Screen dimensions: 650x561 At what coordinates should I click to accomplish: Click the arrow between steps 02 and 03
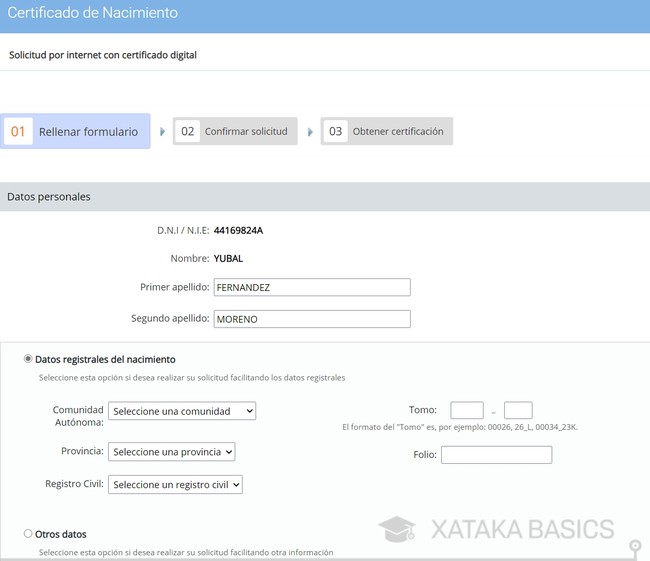pos(310,132)
